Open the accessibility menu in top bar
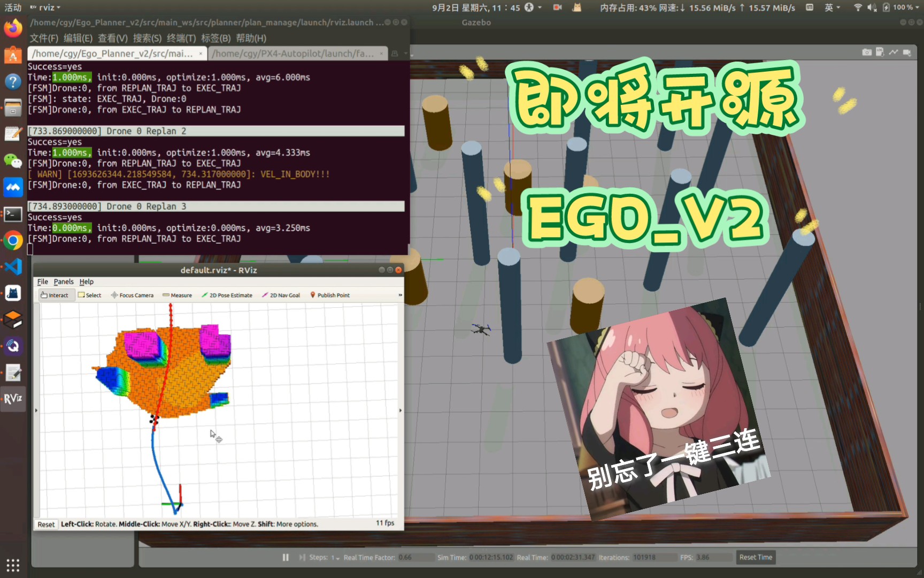This screenshot has width=924, height=578. [x=533, y=7]
